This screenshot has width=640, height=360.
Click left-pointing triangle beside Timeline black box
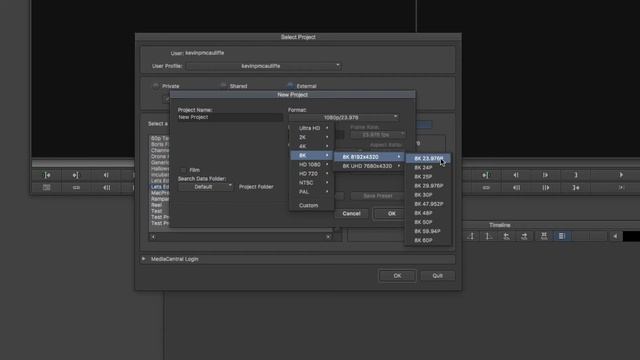click(x=615, y=236)
